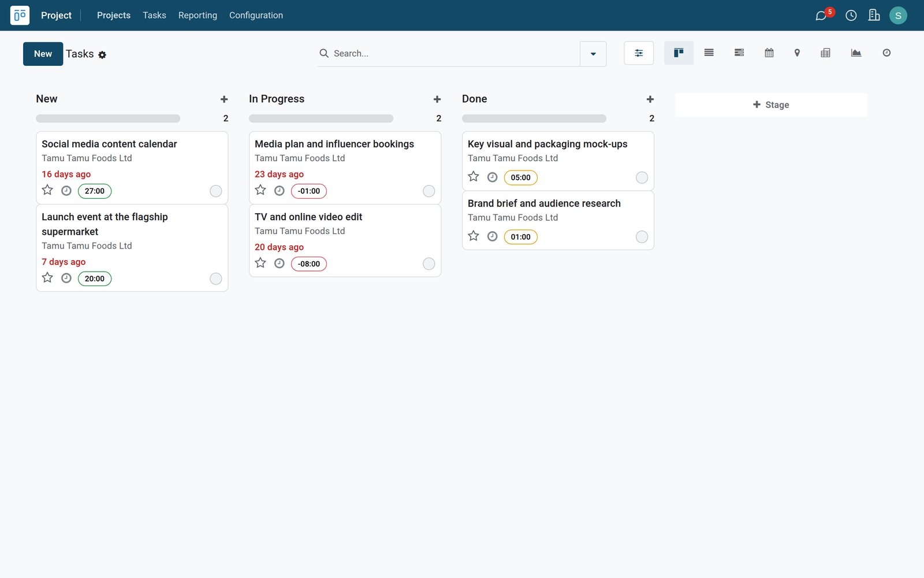The height and width of the screenshot is (578, 924).
Task: Add a task in Done column
Action: coord(650,99)
